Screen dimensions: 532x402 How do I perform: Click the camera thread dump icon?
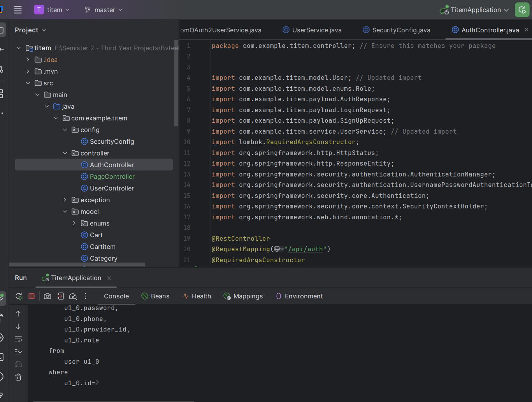point(47,296)
